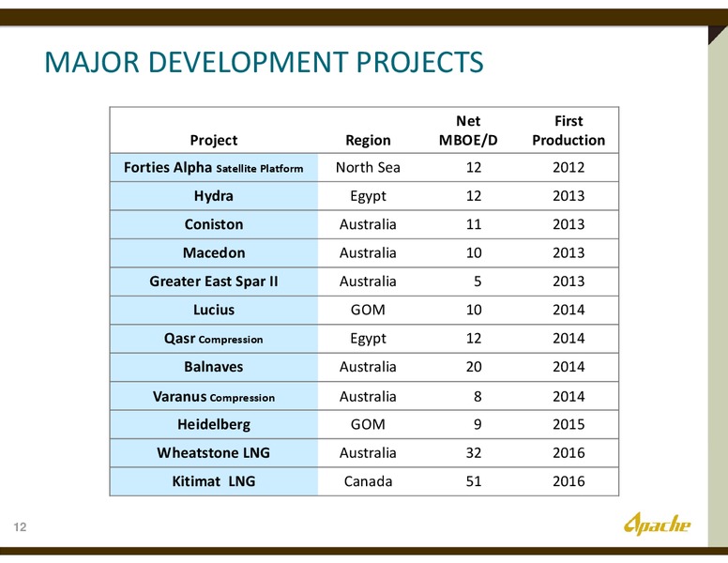Click the 'GOM' region in Lucius row
The image size is (728, 563).
[368, 310]
